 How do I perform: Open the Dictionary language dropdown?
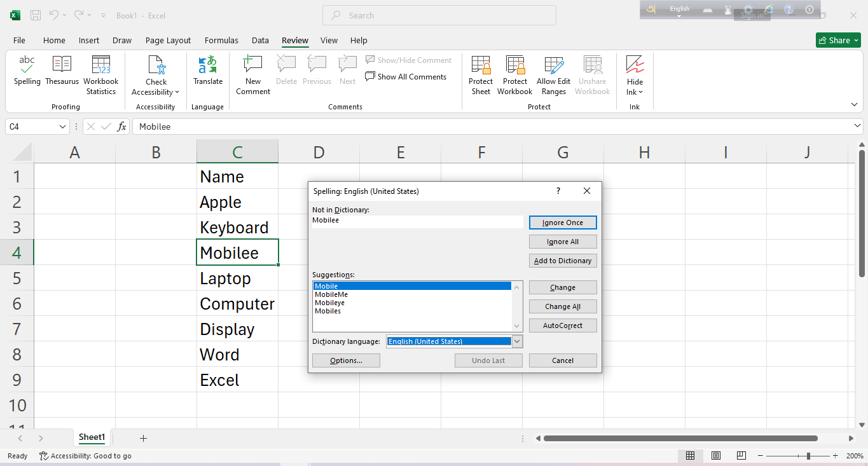click(x=517, y=341)
